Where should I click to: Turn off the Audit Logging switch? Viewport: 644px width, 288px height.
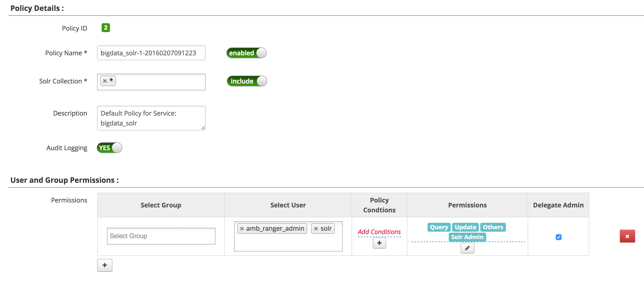coord(109,148)
